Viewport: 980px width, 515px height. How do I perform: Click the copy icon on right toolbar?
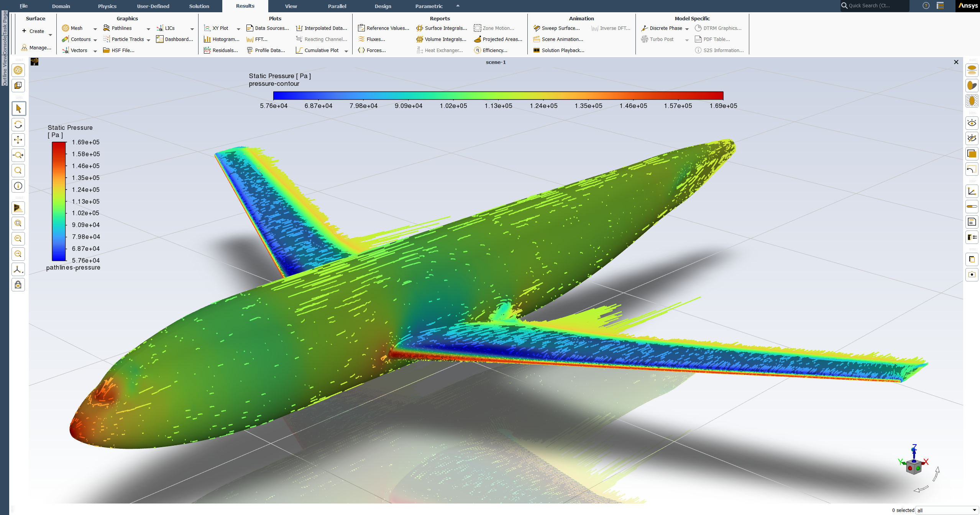972,260
